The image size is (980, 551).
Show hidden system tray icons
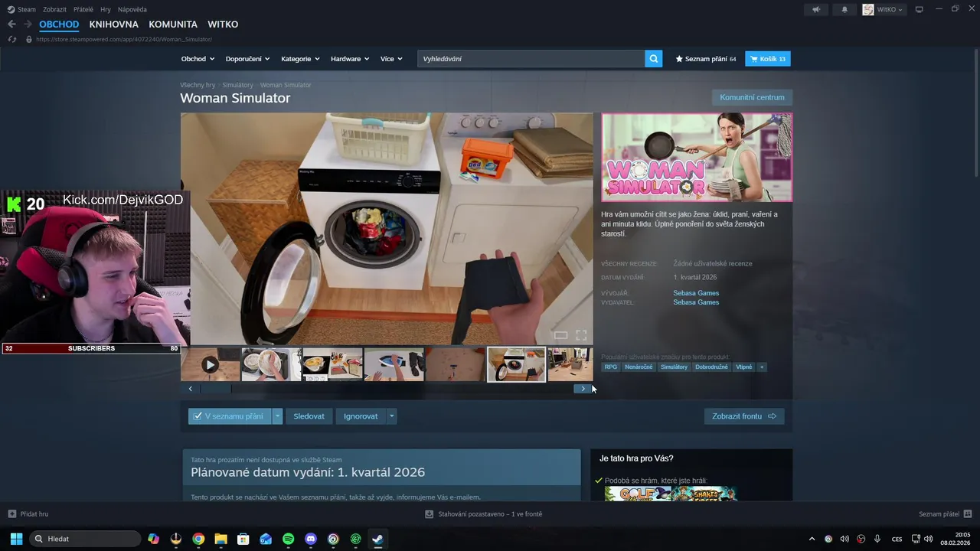[x=812, y=539]
